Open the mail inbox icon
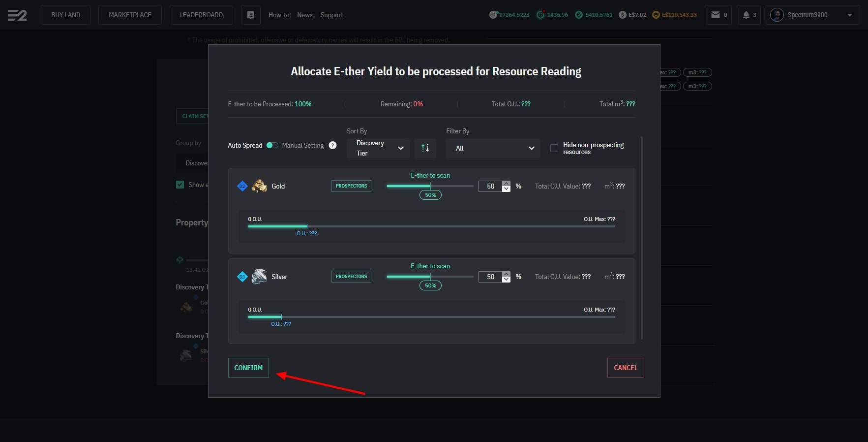Screen dimensions: 868x442 coord(716,15)
